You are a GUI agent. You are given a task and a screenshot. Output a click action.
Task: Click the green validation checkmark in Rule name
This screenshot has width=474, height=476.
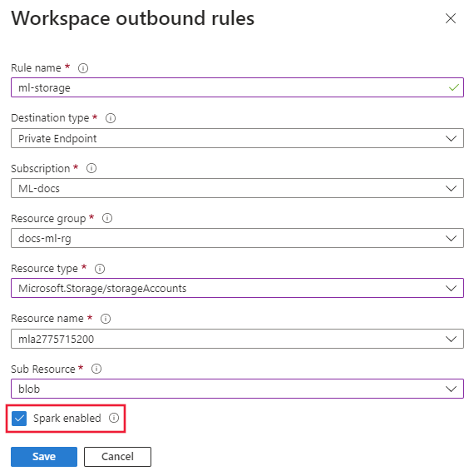point(454,87)
